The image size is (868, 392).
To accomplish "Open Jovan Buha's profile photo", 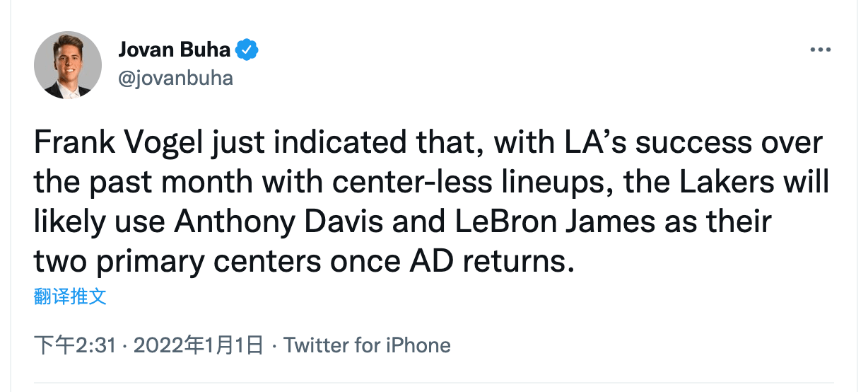I will click(x=68, y=65).
